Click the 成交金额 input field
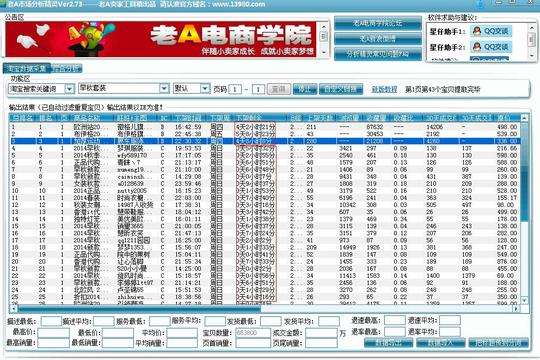This screenshot has height=360, width=540. point(321,332)
